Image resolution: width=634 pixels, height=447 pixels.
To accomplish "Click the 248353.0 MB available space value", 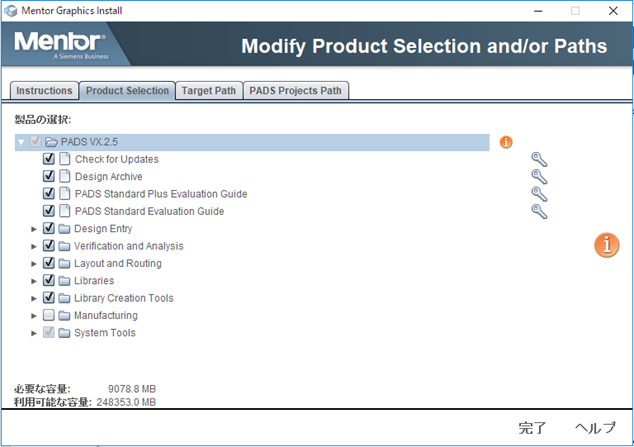I will click(126, 403).
